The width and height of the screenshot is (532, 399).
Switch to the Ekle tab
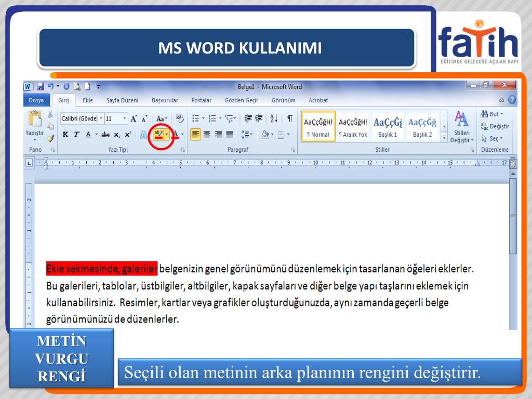[87, 100]
